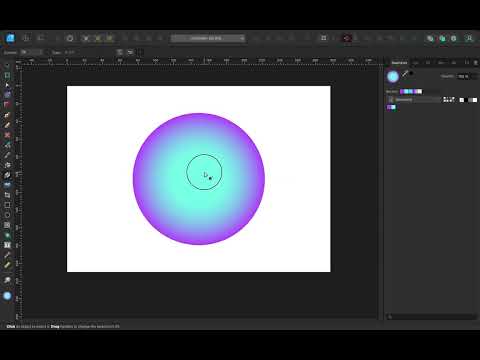Open the account icon at far top right
The width and height of the screenshot is (480, 360).
(469, 38)
